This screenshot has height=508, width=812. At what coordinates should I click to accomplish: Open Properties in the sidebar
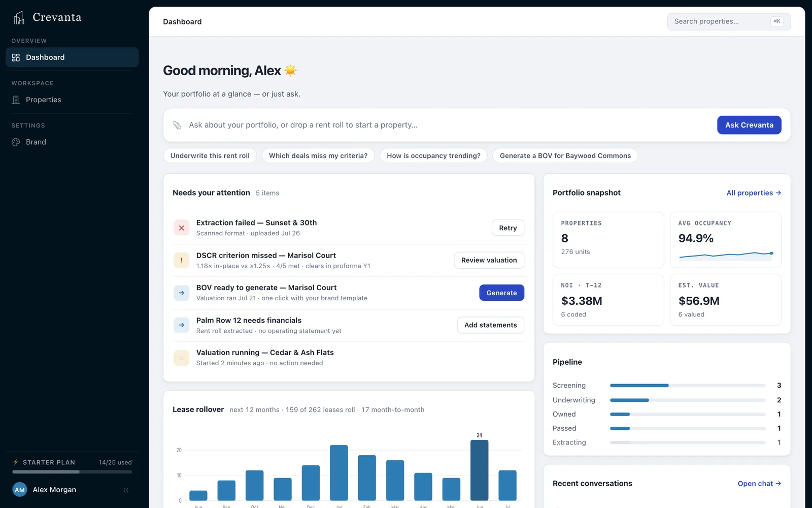72,100
